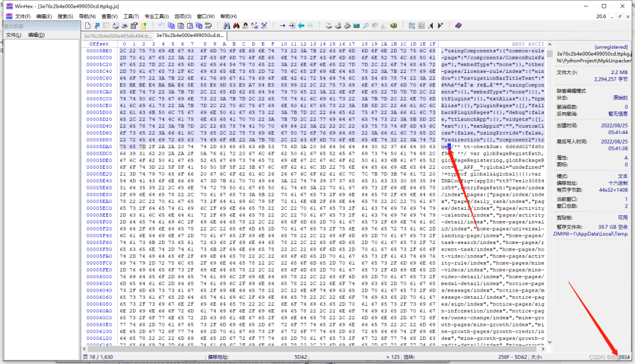Screen dimensions: 635x364
Task: Click the purple Help book icon
Action: (459, 25)
